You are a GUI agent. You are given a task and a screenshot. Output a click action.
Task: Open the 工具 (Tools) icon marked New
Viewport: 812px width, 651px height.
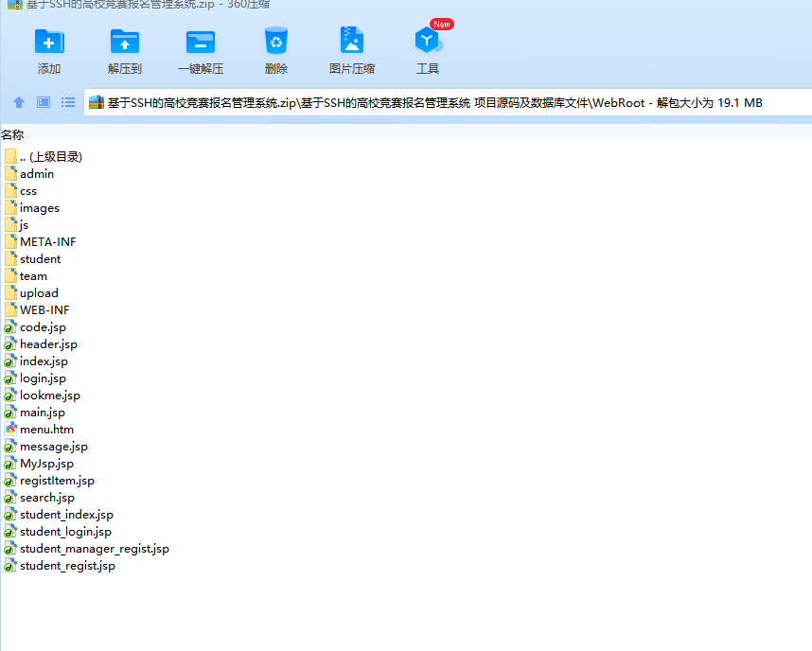[x=428, y=41]
